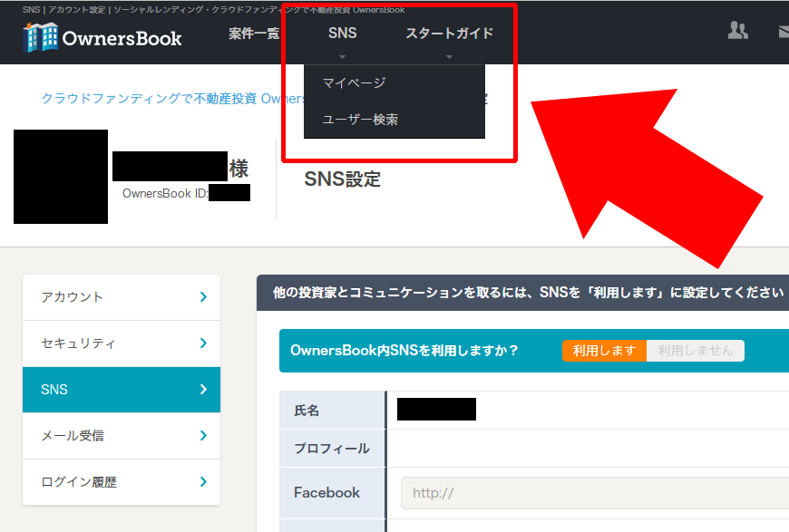Select the SNS sidebar item
The height and width of the screenshot is (532, 789).
122,390
